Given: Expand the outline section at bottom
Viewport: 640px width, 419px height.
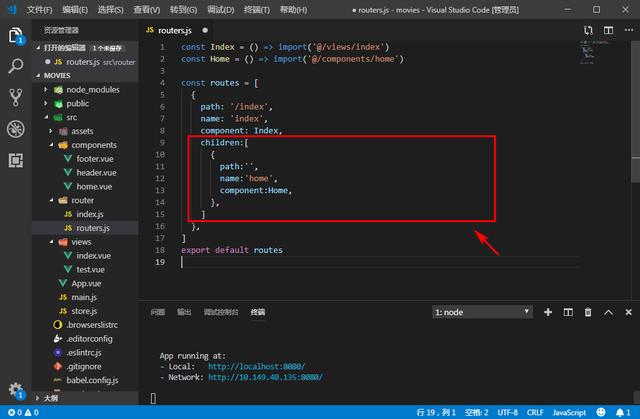Looking at the screenshot, I should point(51,398).
